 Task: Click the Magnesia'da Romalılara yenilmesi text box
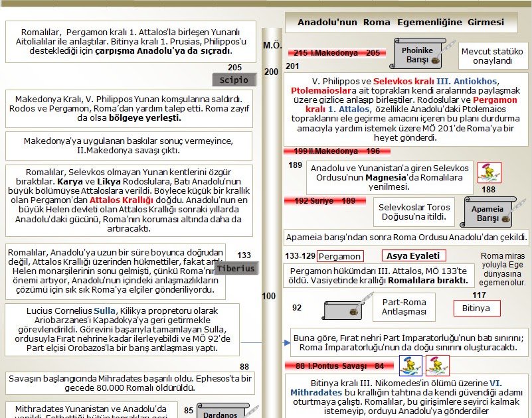pyautogui.click(x=389, y=178)
